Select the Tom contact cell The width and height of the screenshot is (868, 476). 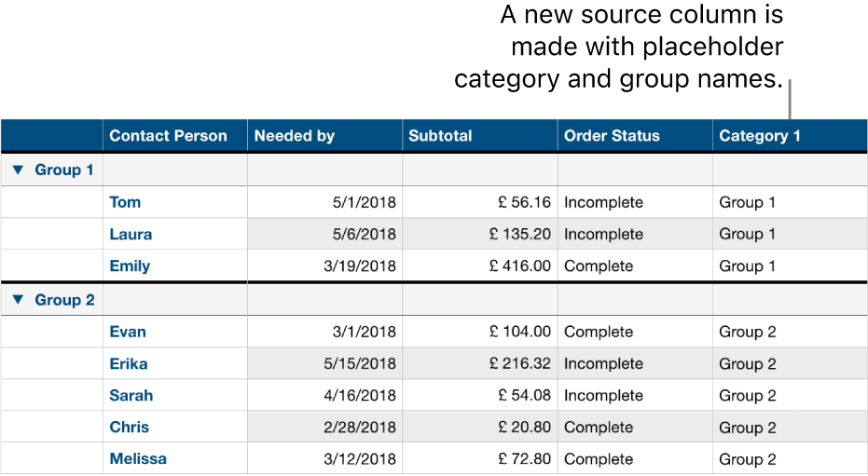tap(125, 202)
